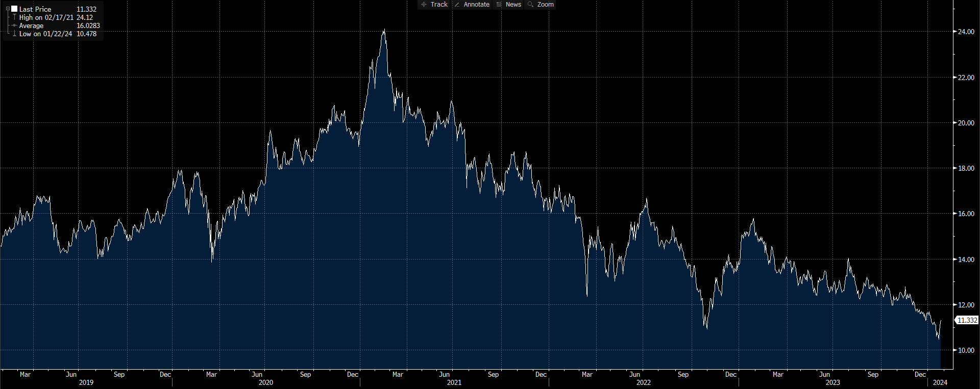980x389 pixels.
Task: Click the legend value 10.478
Action: click(87, 34)
